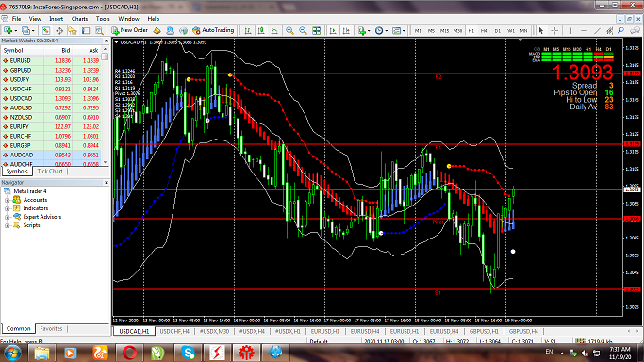Image resolution: width=644 pixels, height=362 pixels.
Task: Select the trendline drawing tool
Action: point(597,30)
